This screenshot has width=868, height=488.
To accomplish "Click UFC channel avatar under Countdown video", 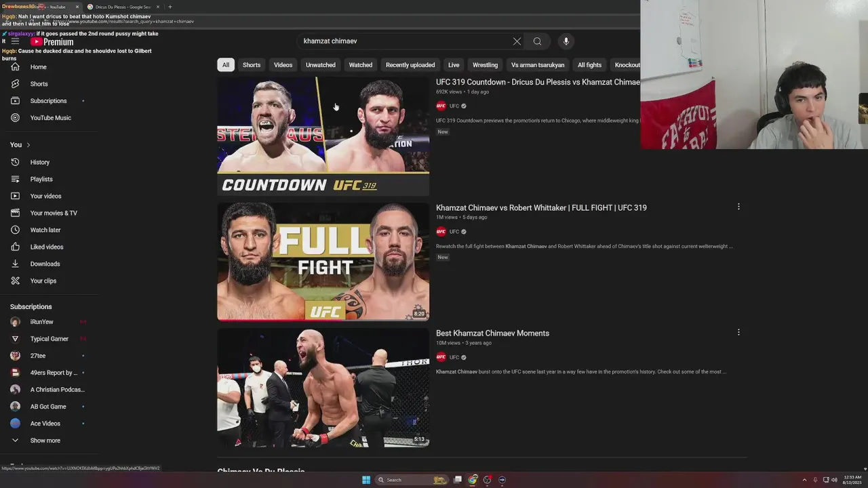I will [x=441, y=106].
